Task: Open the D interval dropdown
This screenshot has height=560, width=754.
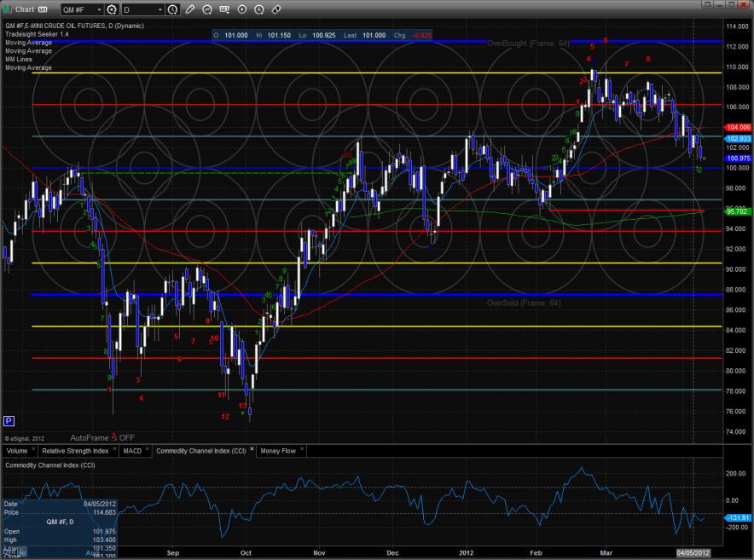Action: 160,10
